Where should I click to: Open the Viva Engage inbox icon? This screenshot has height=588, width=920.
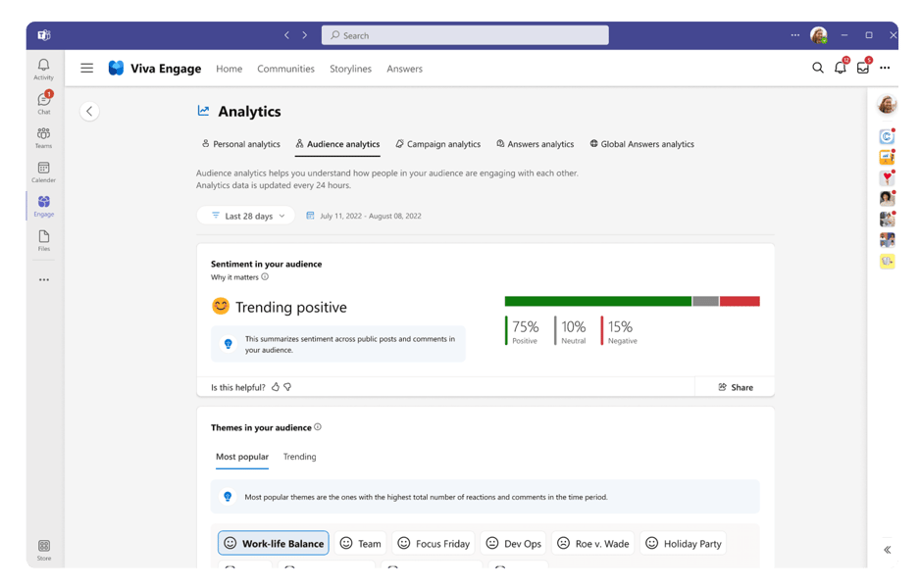pyautogui.click(x=863, y=68)
